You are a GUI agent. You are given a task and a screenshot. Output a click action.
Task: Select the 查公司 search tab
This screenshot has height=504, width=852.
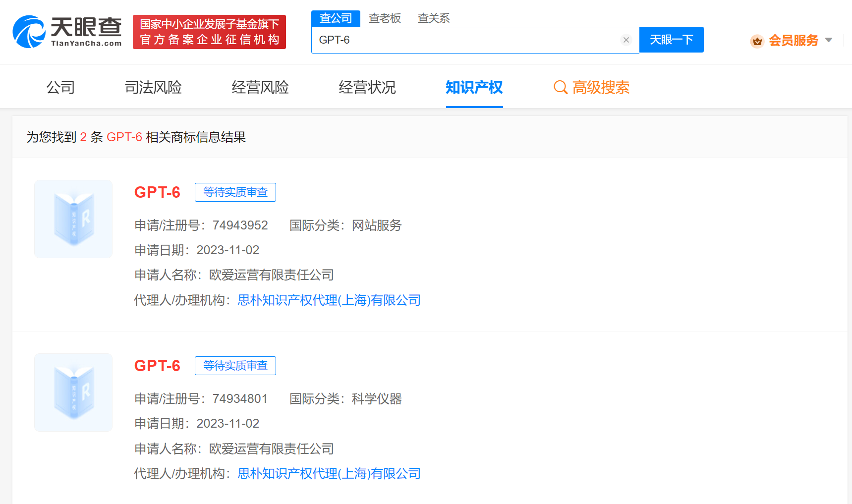[336, 18]
